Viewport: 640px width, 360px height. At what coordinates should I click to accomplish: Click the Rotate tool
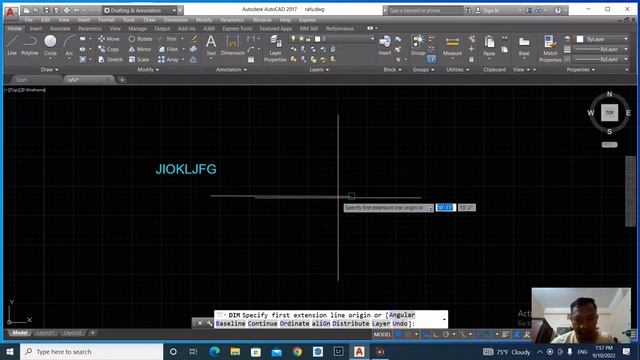[x=140, y=39]
